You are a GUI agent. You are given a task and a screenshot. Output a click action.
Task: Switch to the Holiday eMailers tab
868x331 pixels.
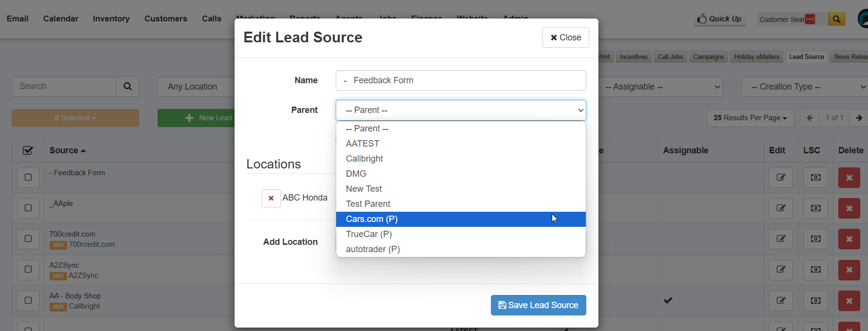[x=757, y=57]
